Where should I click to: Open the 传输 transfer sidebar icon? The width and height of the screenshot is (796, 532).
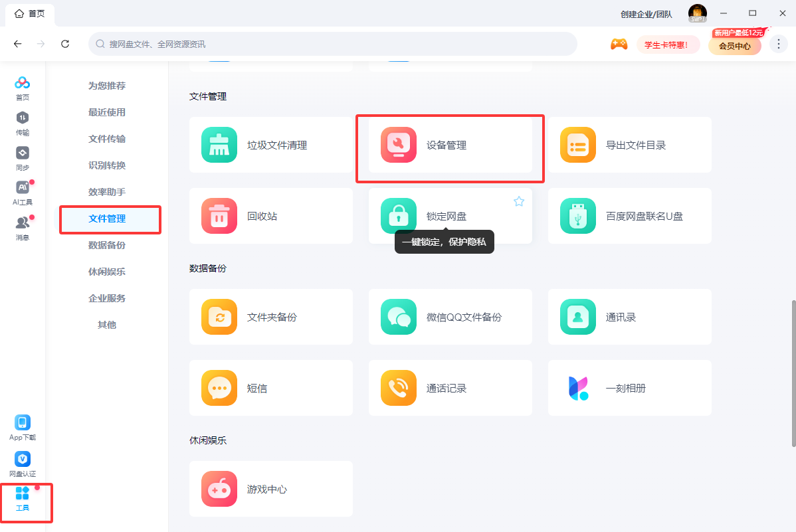coord(23,124)
